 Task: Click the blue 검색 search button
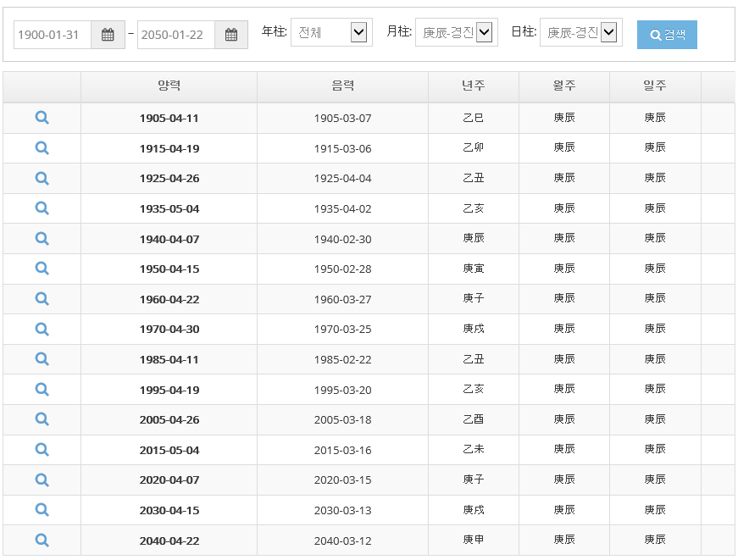[x=667, y=35]
